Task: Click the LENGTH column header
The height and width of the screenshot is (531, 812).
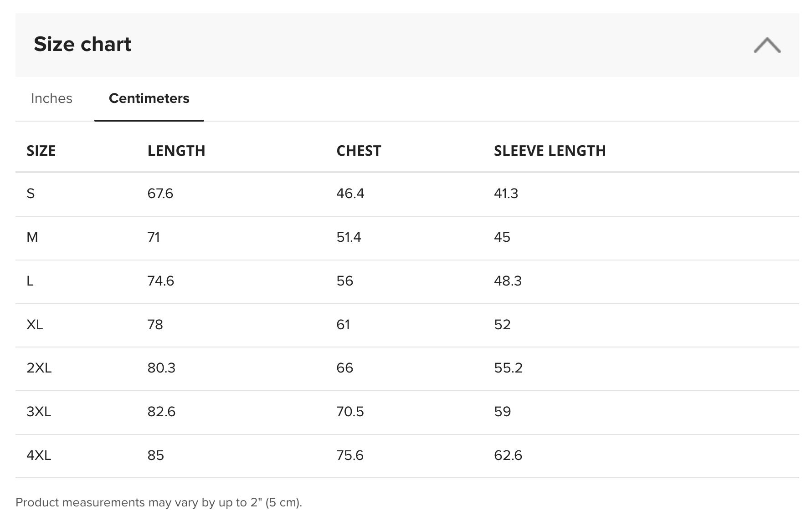Action: [176, 151]
